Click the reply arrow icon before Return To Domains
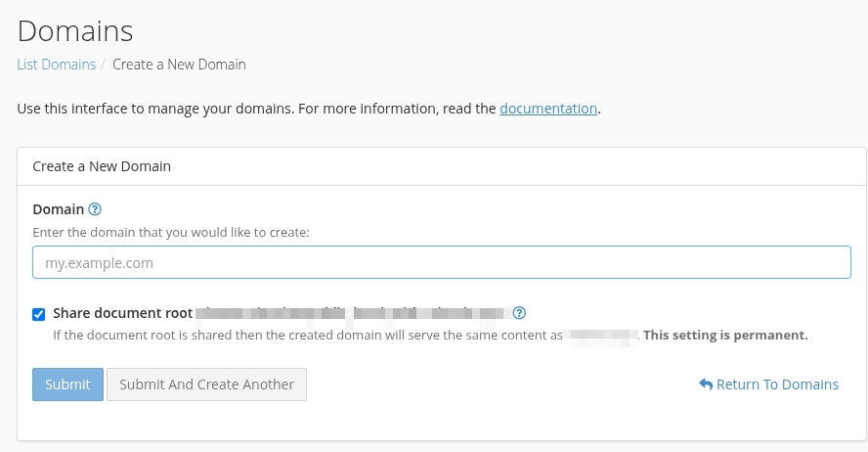 click(706, 384)
